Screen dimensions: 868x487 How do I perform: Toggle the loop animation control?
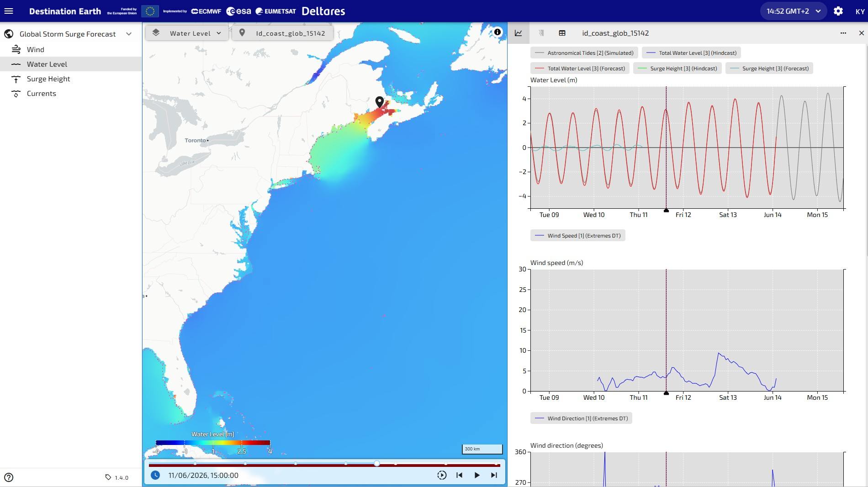pos(441,475)
